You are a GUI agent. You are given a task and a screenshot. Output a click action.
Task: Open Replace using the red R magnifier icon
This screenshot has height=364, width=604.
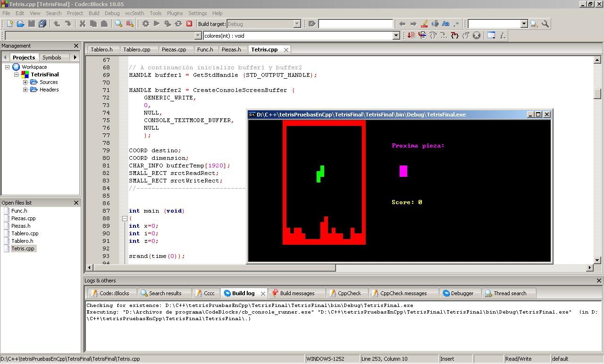click(129, 24)
